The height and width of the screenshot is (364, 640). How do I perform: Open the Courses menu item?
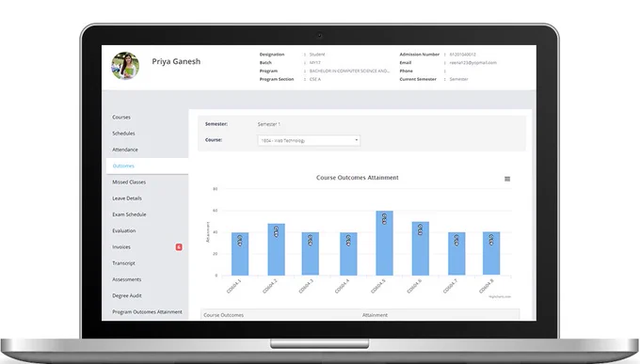(x=121, y=118)
